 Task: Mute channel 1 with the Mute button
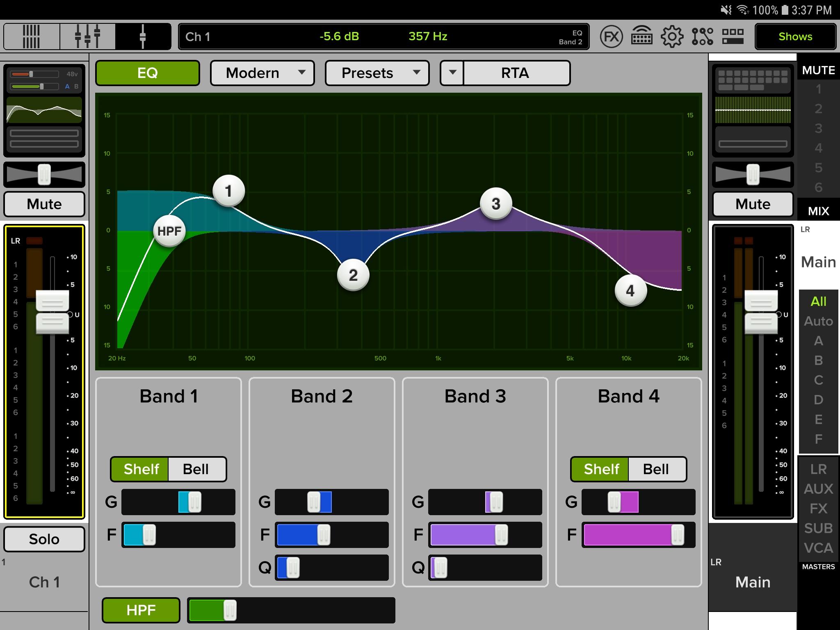[x=44, y=204]
